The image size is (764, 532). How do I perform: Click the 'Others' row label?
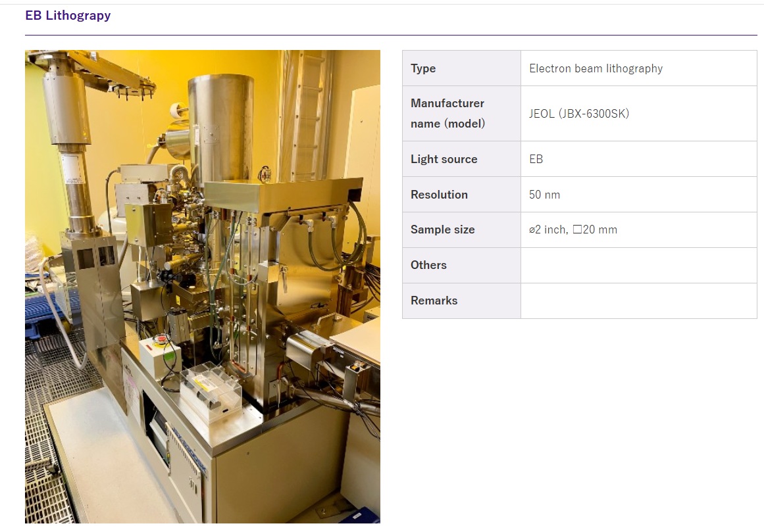428,265
